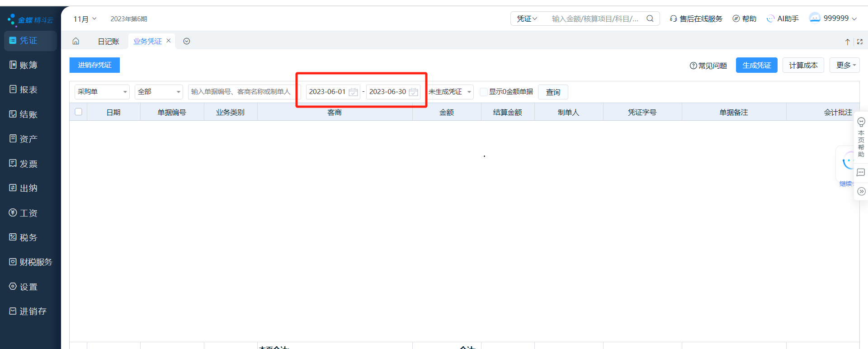Click the circled chevron tab list icon
The image size is (868, 349).
click(x=187, y=41)
